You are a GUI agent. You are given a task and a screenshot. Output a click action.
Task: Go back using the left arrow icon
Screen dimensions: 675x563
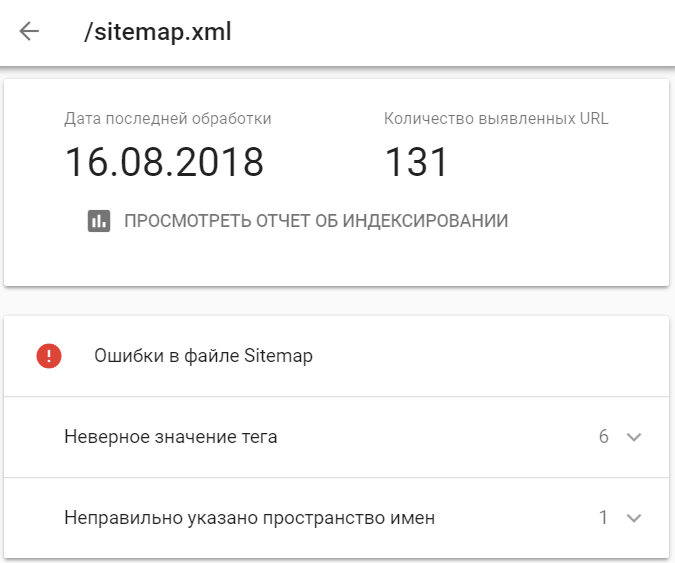pyautogui.click(x=29, y=31)
